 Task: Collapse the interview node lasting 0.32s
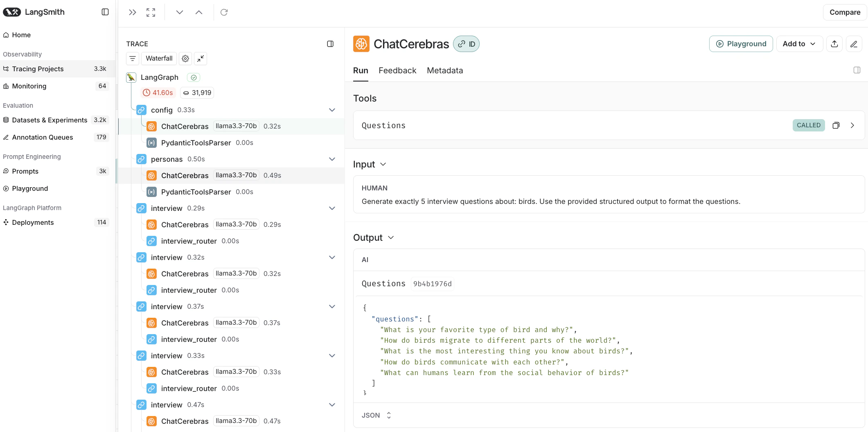tap(332, 258)
